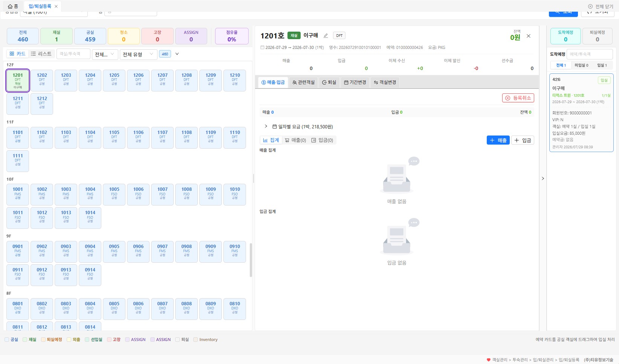
Task: Select the 입금(0) sub-tab
Action: pyautogui.click(x=322, y=140)
